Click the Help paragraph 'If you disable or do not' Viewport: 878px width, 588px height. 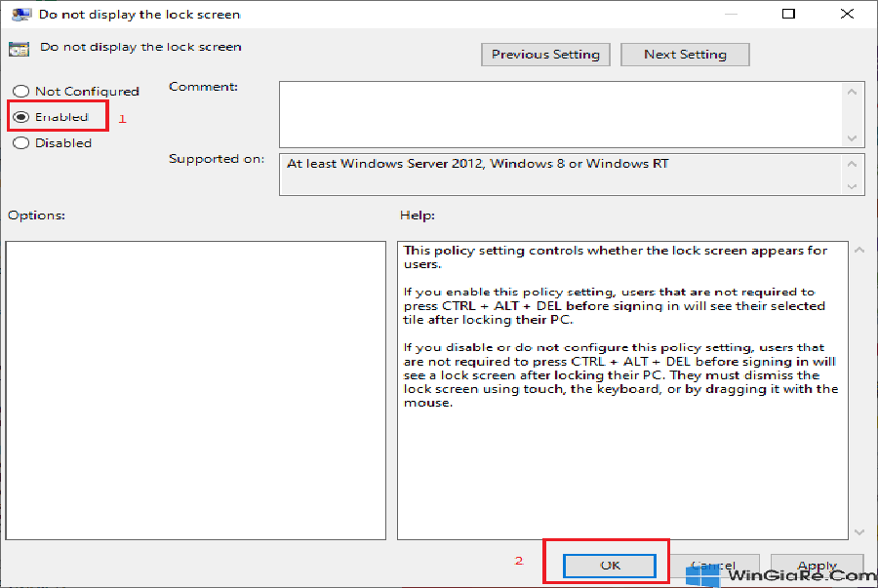point(620,374)
